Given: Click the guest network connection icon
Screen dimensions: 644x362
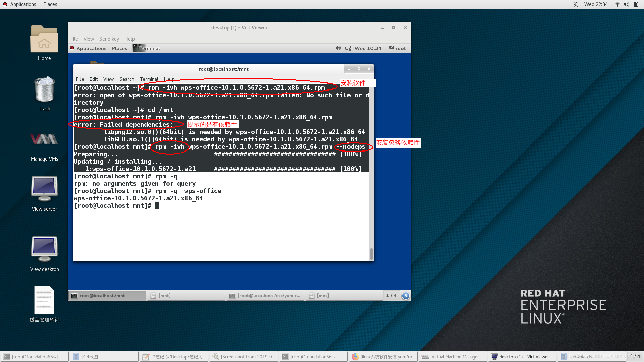Looking at the screenshot, I should click(348, 48).
